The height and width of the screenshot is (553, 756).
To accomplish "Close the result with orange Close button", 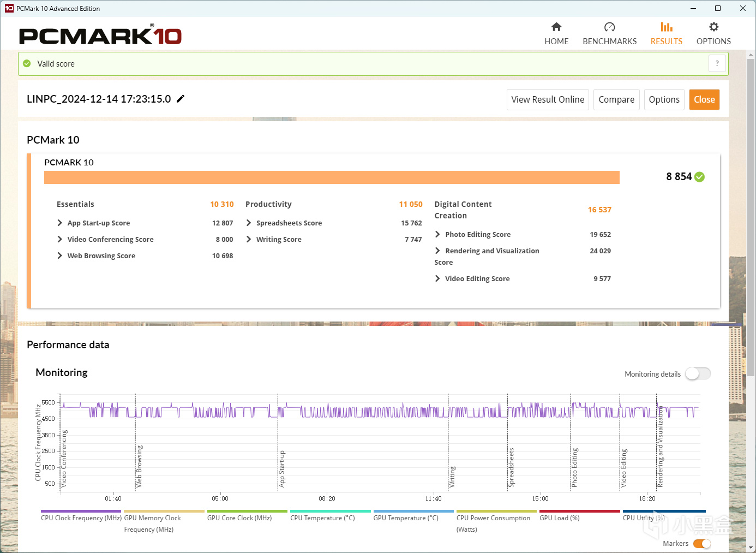I will pos(704,99).
